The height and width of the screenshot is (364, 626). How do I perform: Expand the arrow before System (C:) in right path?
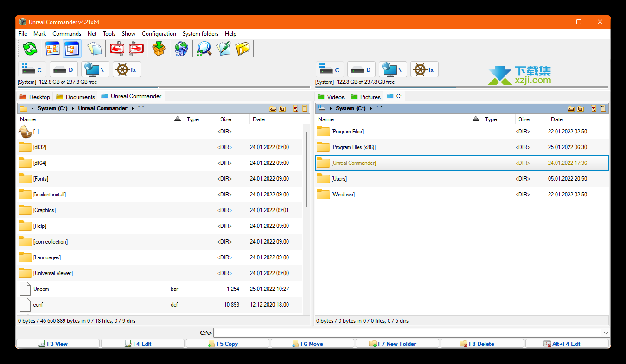[331, 108]
